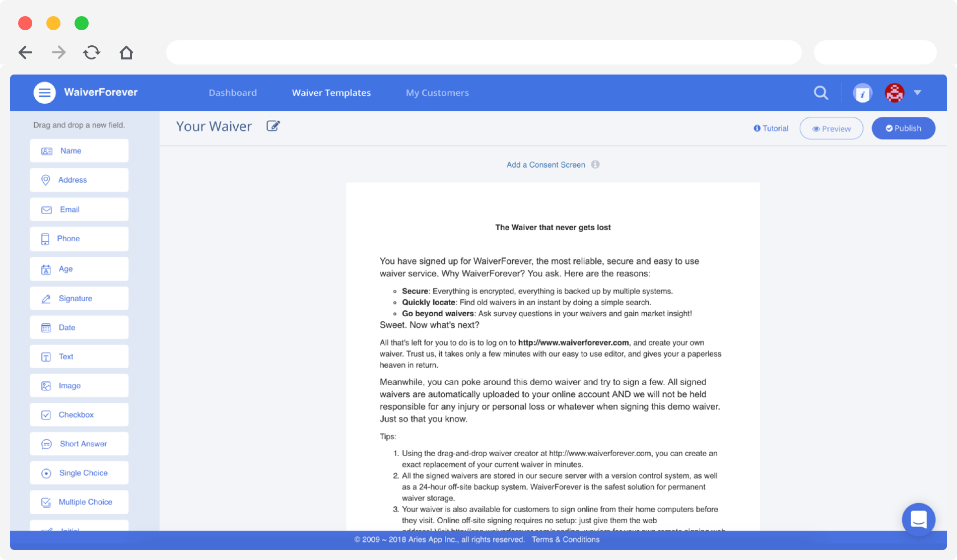Viewport: 957px width, 560px height.
Task: Click the 'Your Waiver' title text
Action: (214, 126)
